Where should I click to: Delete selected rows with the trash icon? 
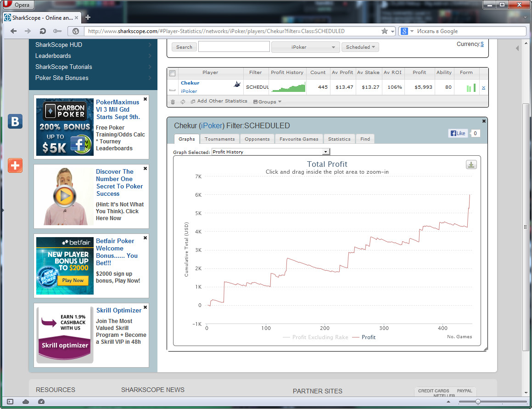click(x=173, y=102)
